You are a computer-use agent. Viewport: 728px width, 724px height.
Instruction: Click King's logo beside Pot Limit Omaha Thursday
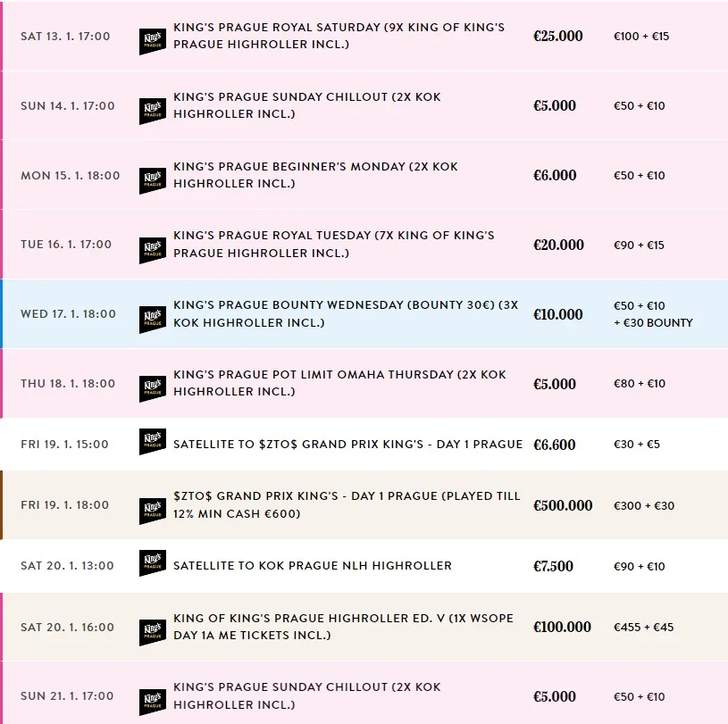(153, 389)
